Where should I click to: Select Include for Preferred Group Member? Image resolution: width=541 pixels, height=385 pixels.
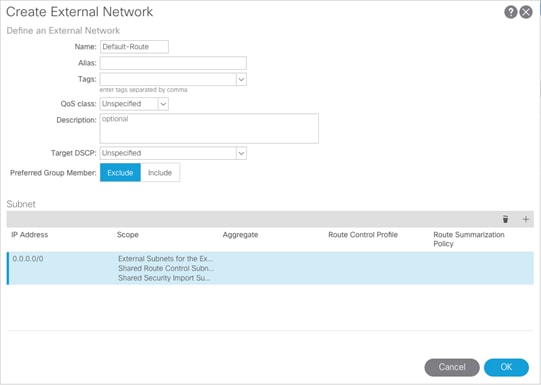coord(160,172)
